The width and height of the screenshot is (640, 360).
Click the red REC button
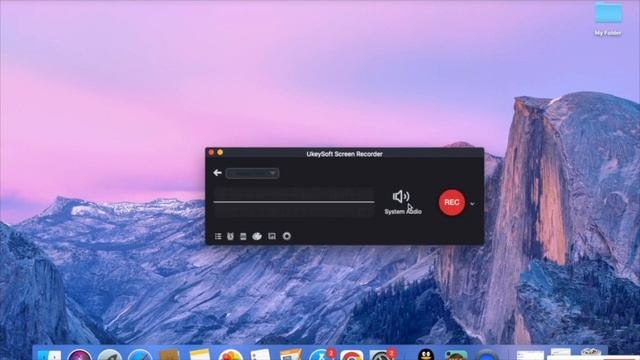[452, 202]
